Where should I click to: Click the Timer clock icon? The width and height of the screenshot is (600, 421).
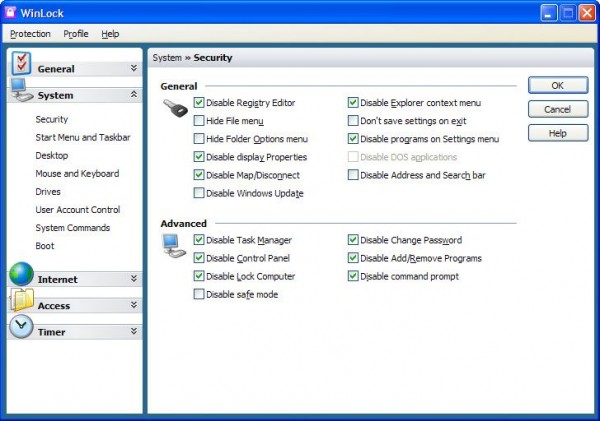point(21,326)
